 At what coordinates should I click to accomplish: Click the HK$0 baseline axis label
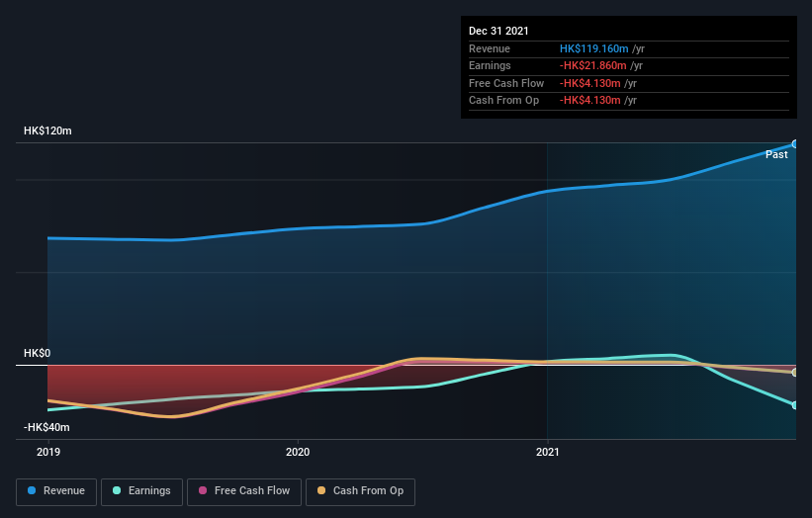pyautogui.click(x=38, y=353)
